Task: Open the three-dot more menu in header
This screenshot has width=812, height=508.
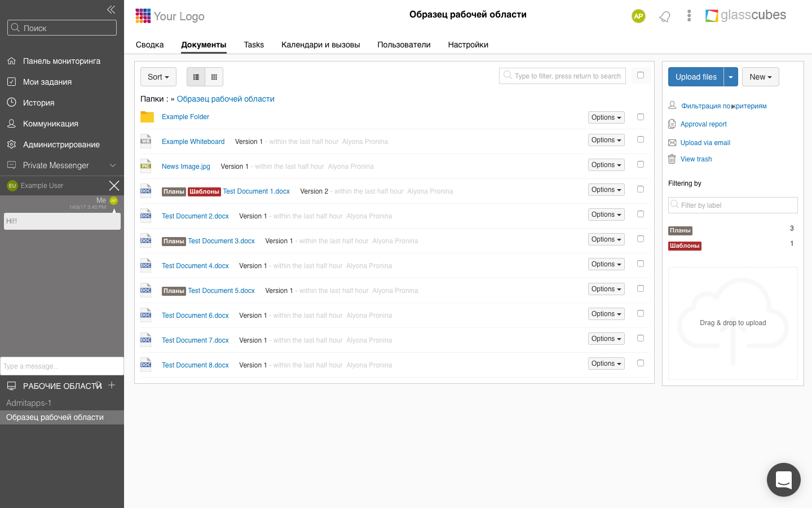Action: pyautogui.click(x=689, y=16)
